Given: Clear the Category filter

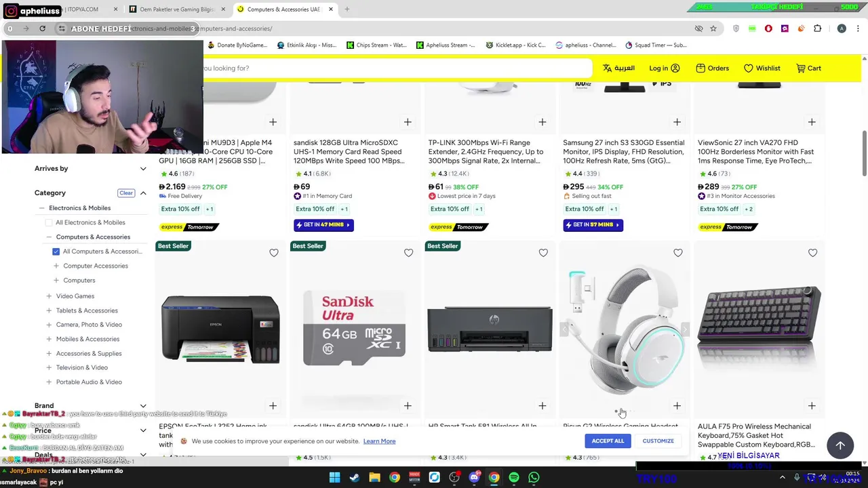Looking at the screenshot, I should [x=126, y=193].
